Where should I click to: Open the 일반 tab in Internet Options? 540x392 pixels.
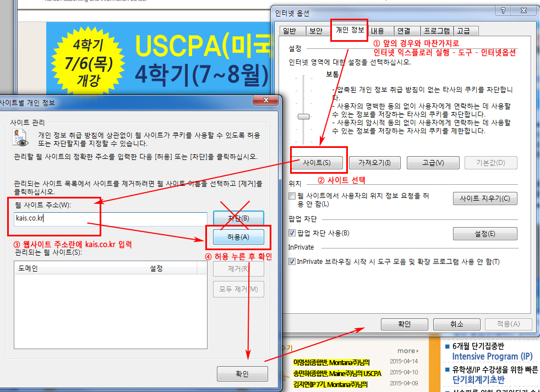click(292, 31)
